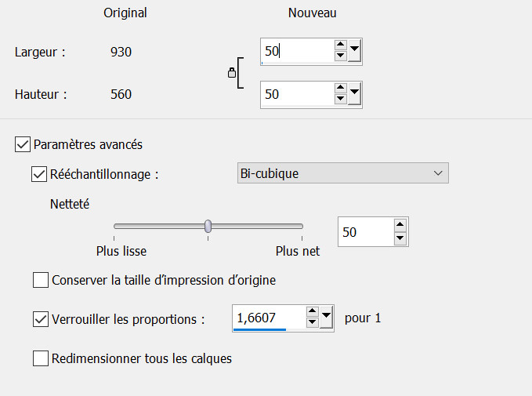This screenshot has height=396, width=532.
Task: Toggle the Rééchantillonnage checkbox
Action: pos(38,174)
